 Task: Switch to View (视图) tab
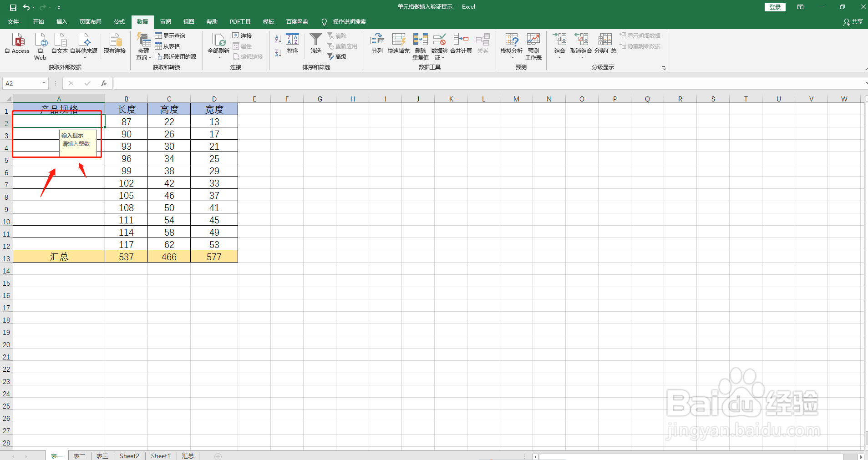point(189,22)
